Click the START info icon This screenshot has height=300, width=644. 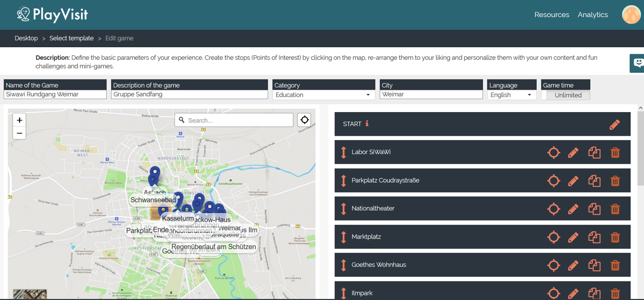pyautogui.click(x=367, y=124)
